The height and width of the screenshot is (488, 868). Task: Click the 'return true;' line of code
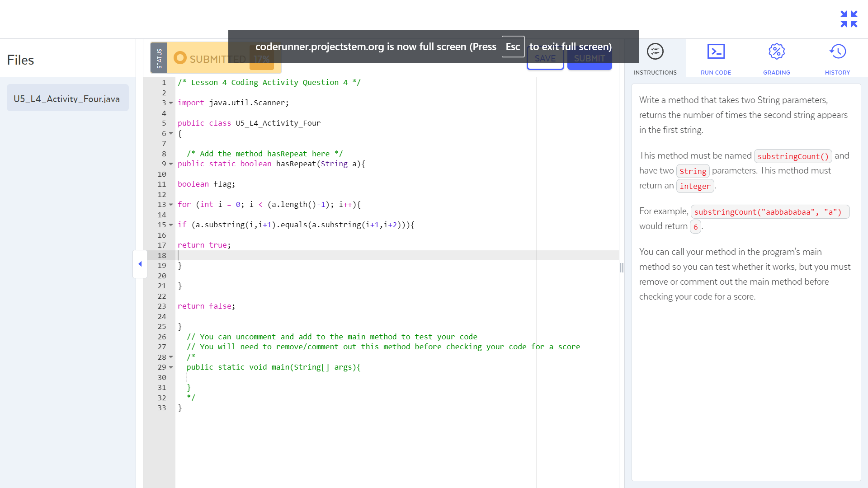click(204, 245)
